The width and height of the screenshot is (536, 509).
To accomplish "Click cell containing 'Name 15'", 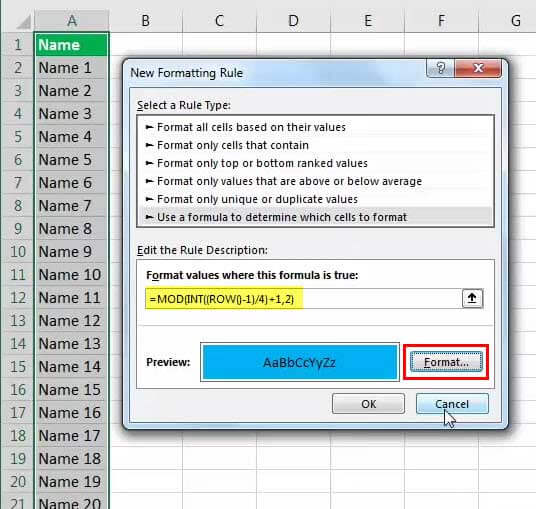I will click(72, 389).
